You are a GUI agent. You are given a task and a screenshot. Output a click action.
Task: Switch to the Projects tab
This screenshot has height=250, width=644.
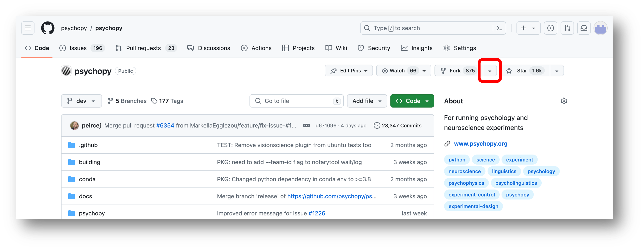pos(298,48)
